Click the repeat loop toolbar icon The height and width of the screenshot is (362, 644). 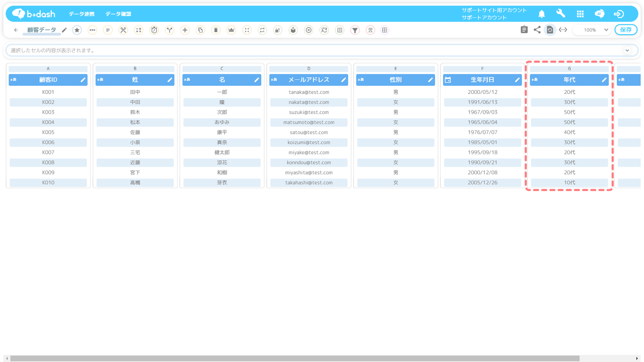262,30
